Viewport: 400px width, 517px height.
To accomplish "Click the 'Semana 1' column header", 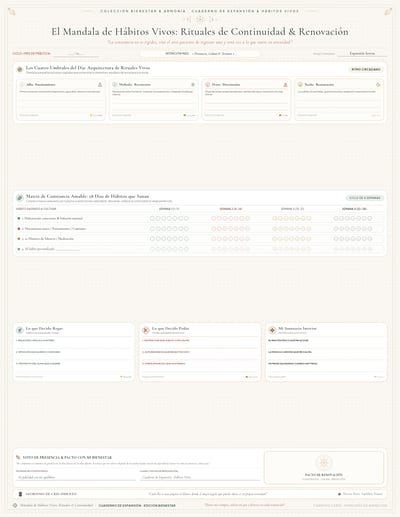I will (169, 209).
